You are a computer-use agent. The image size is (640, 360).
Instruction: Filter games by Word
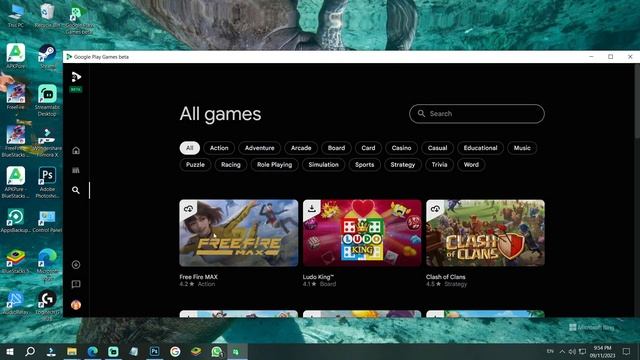[471, 164]
